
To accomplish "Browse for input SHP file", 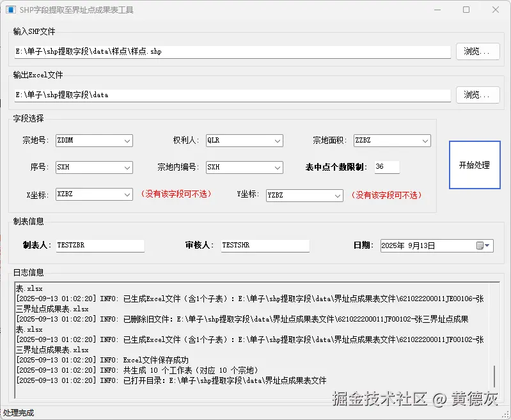I will coord(478,52).
